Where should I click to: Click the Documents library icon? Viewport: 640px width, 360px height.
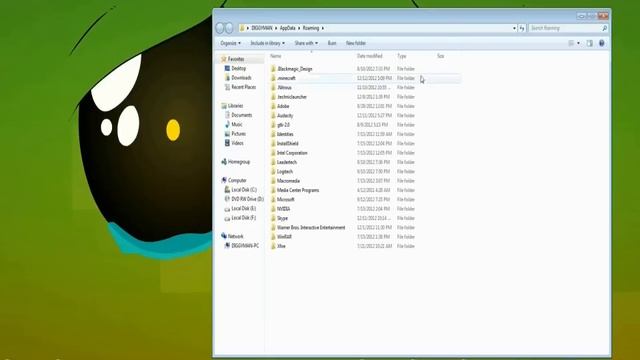click(x=227, y=115)
